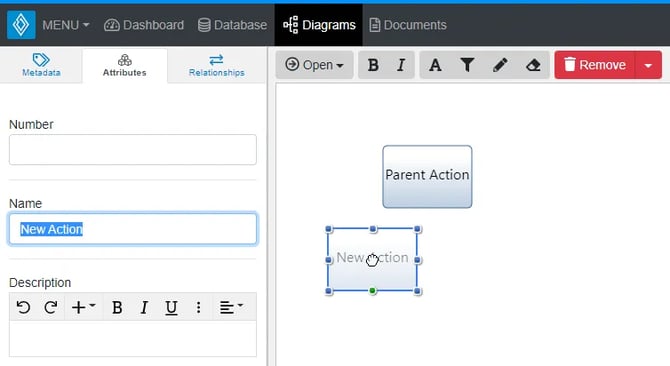This screenshot has height=366, width=670.
Task: Apply underline in Description editor
Action: click(x=171, y=307)
